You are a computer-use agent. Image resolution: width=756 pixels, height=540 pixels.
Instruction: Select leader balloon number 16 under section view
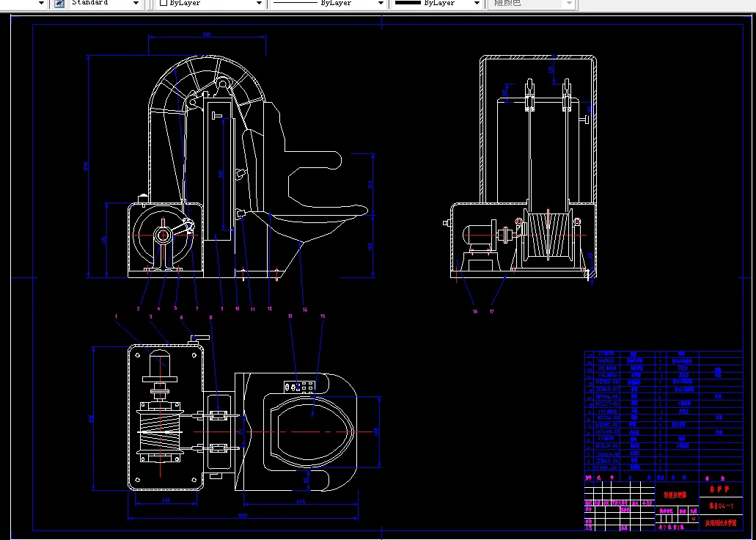(x=475, y=312)
